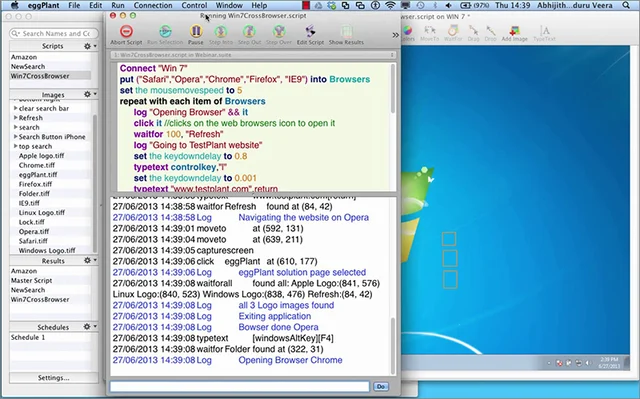Select Amazon in the Scripts list

click(24, 57)
